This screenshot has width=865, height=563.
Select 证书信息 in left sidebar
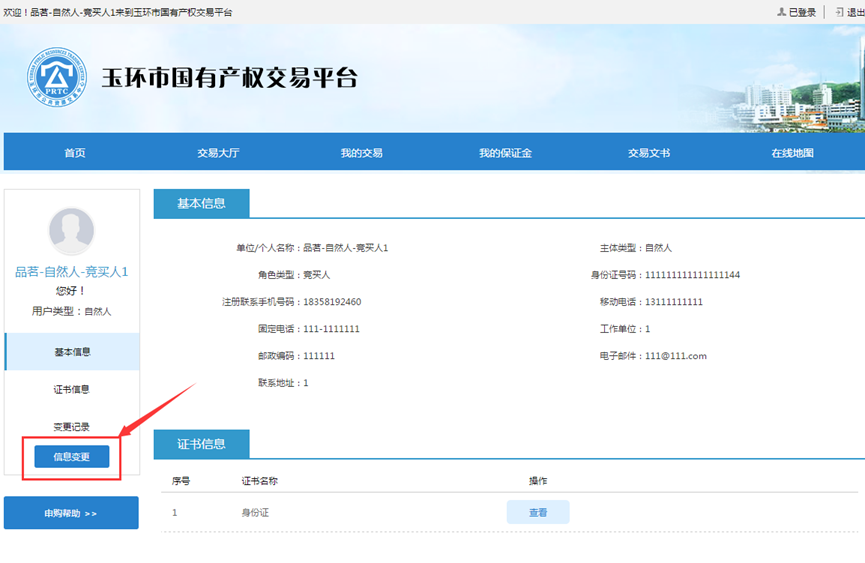tap(72, 389)
